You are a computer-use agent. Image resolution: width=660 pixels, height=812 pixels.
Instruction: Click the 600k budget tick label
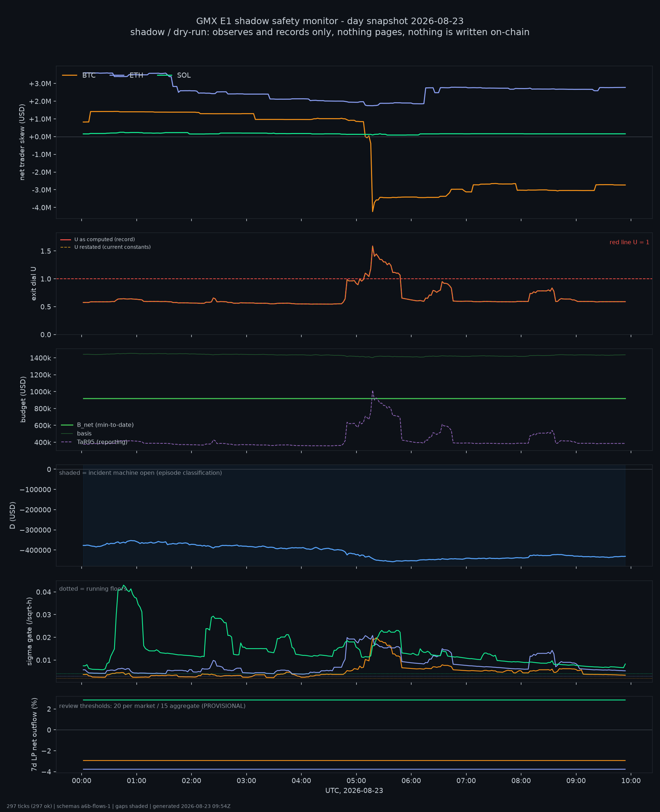[x=42, y=426]
